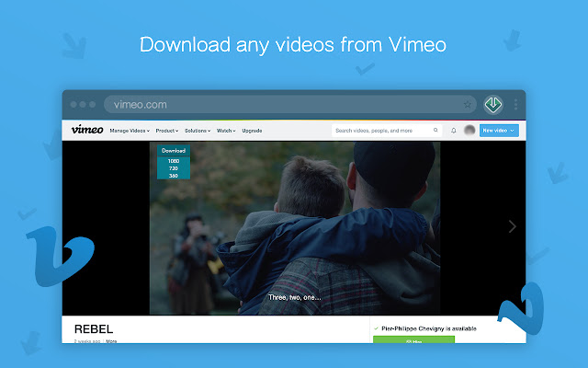Screen dimensions: 588x368
Task: Open the user profile avatar
Action: (469, 131)
